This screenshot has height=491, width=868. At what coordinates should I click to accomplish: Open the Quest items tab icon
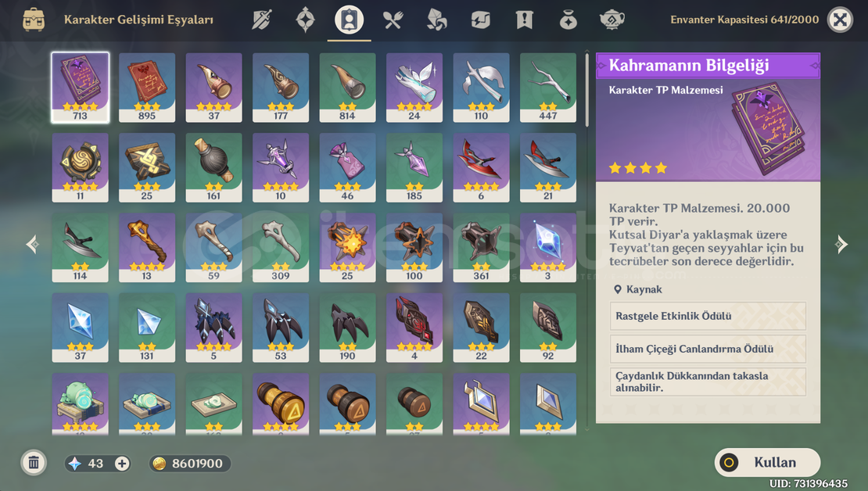point(524,20)
